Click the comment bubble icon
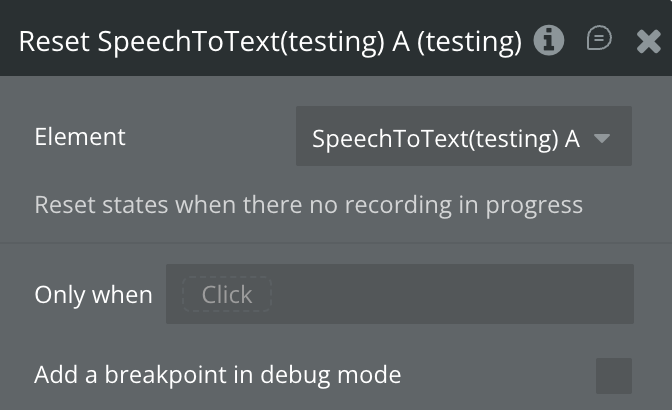 [x=598, y=39]
